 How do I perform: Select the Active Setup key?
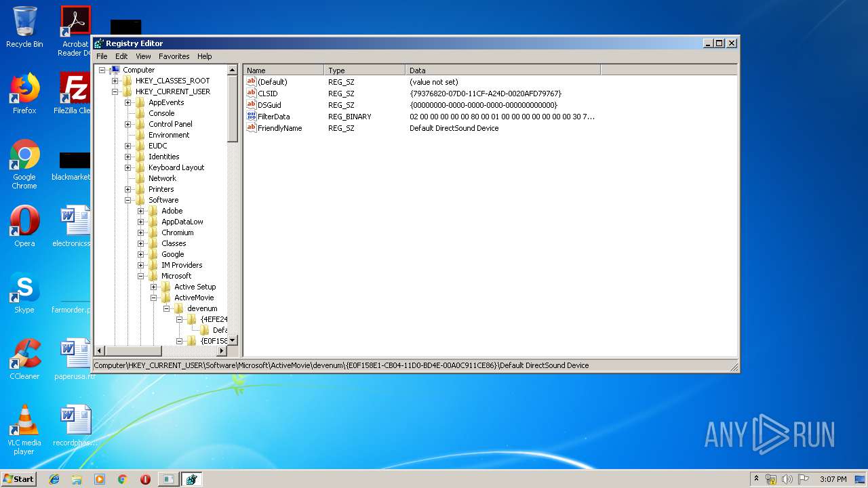[x=195, y=287]
